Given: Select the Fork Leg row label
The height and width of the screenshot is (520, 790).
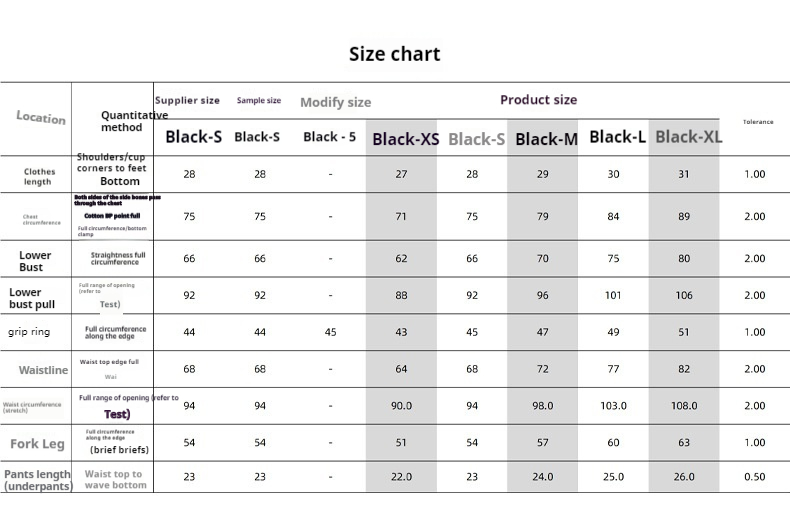Looking at the screenshot, I should tap(37, 444).
